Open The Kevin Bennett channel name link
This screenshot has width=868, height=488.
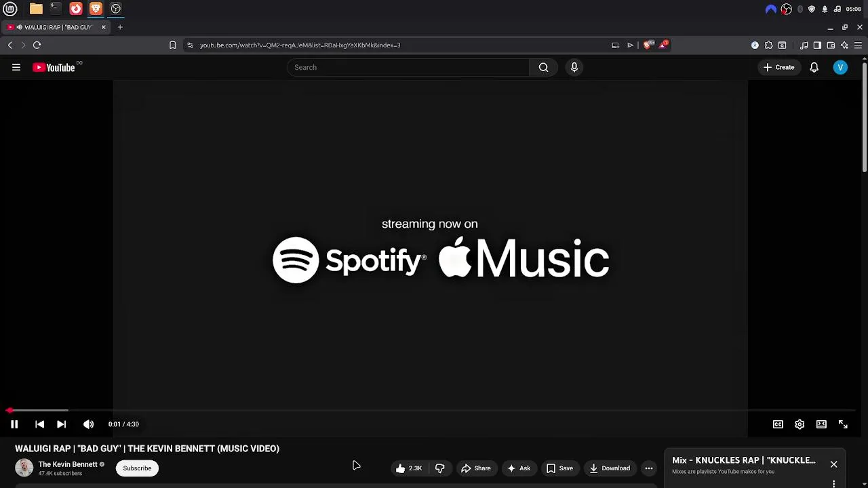(68, 464)
